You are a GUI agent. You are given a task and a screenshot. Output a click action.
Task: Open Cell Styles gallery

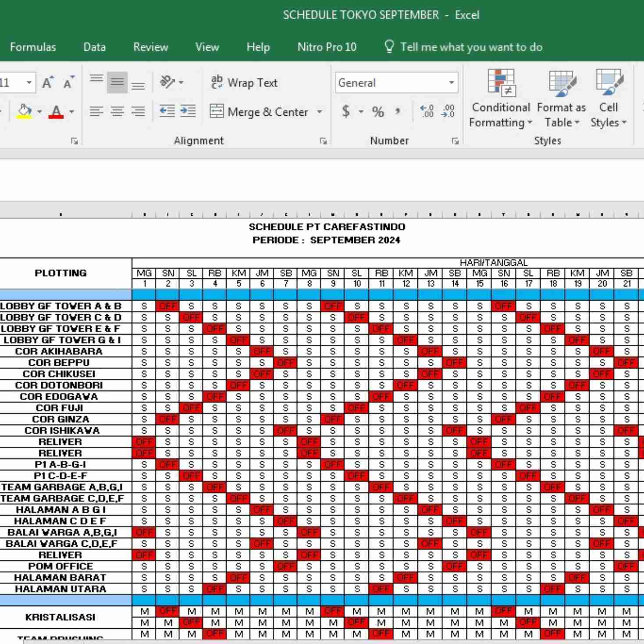click(x=608, y=99)
